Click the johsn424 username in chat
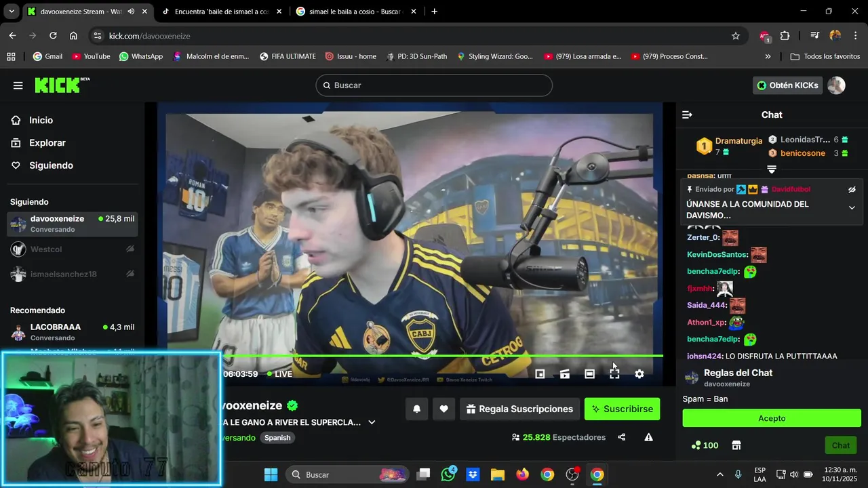868x488 pixels. (x=705, y=356)
